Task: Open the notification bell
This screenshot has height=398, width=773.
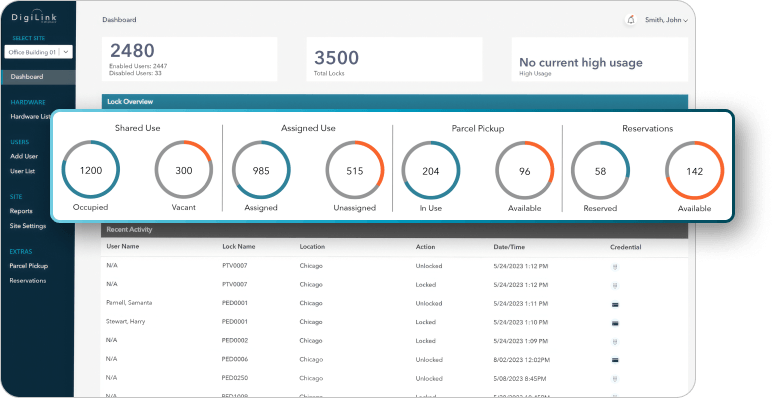Action: pos(631,20)
